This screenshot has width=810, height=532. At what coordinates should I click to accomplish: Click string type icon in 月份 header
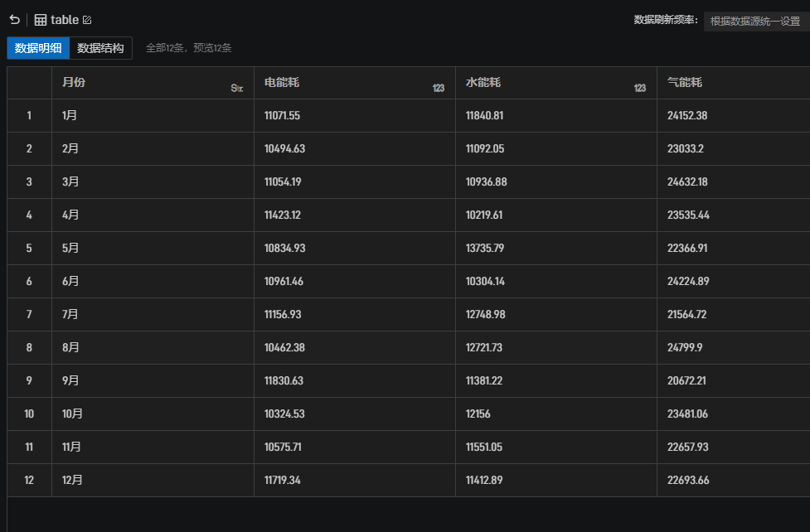coord(237,89)
